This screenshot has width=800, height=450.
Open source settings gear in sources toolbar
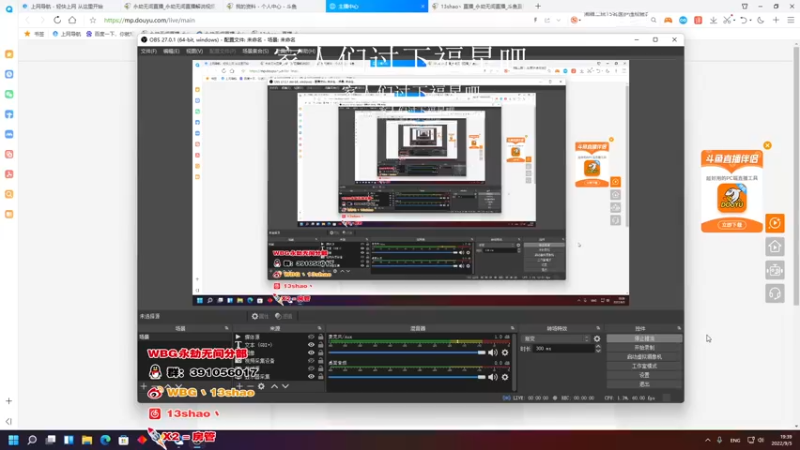click(x=261, y=386)
